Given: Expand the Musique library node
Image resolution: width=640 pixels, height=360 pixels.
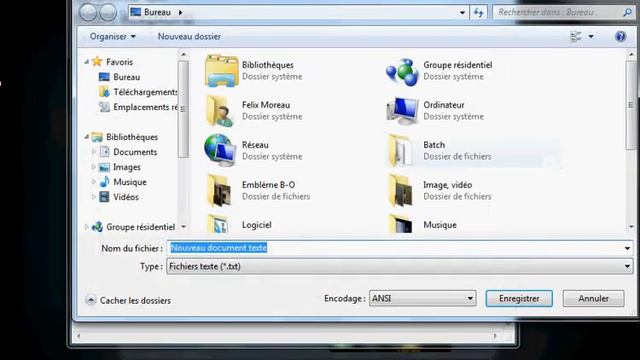Looking at the screenshot, I should tap(93, 182).
